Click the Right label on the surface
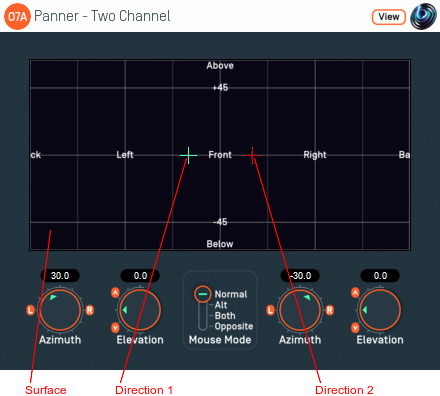 (315, 155)
